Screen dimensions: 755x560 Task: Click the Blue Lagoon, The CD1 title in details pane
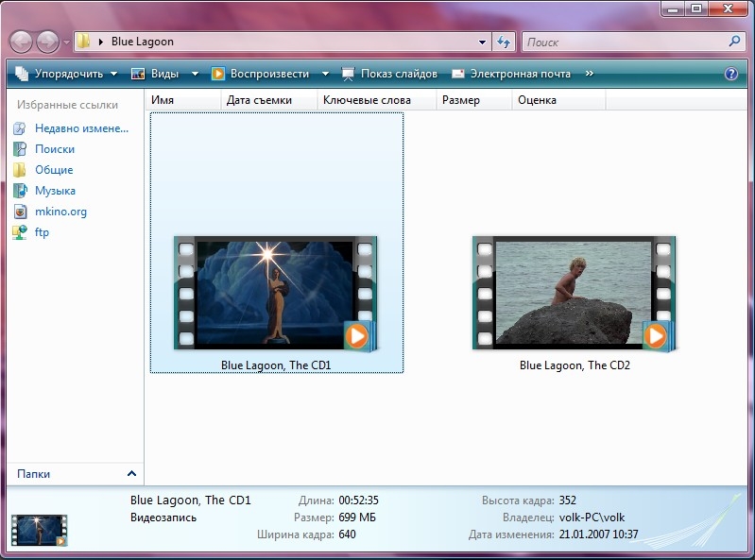191,501
